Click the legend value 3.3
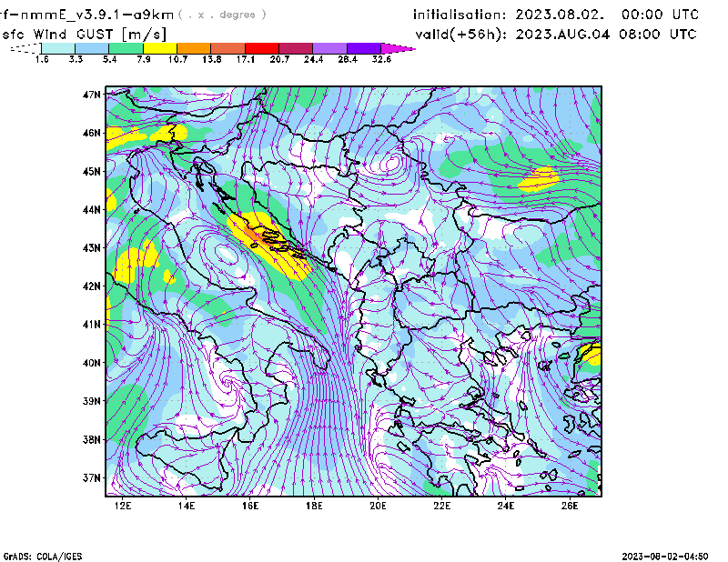 pyautogui.click(x=76, y=59)
